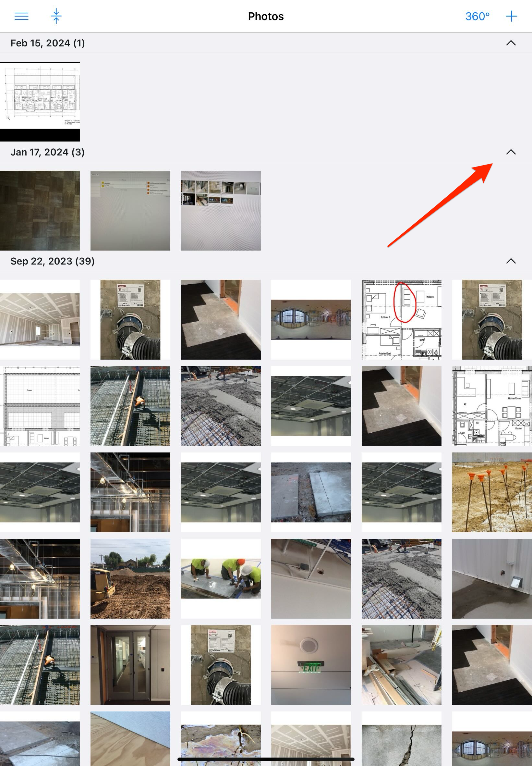Collapse the Feb 15, 2024 section
Viewport: 532px width, 766px height.
click(x=511, y=43)
